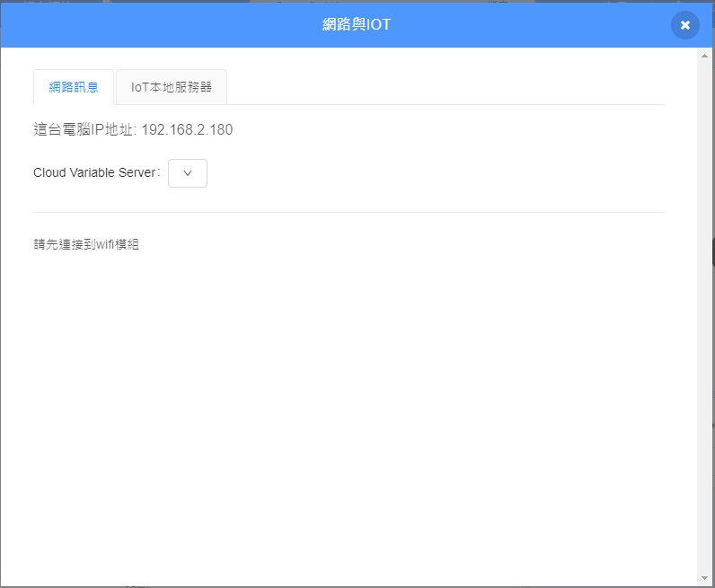715x588 pixels.
Task: Click the 網路與IOT title text
Action: [357, 24]
